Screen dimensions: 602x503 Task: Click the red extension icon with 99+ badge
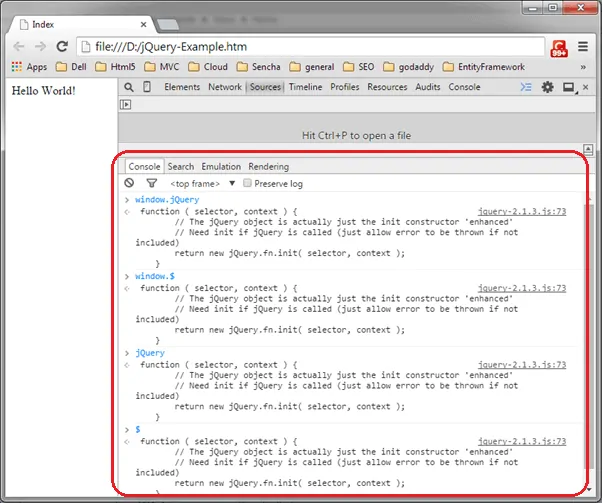560,46
